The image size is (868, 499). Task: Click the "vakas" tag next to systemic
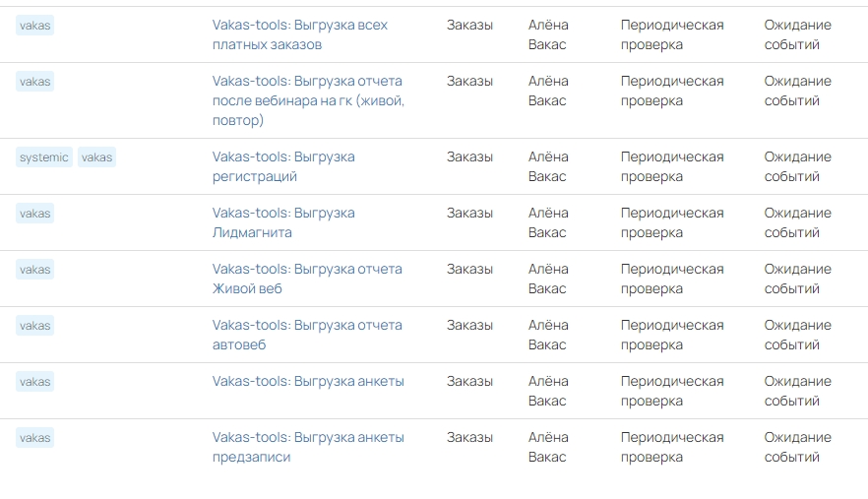(x=96, y=157)
